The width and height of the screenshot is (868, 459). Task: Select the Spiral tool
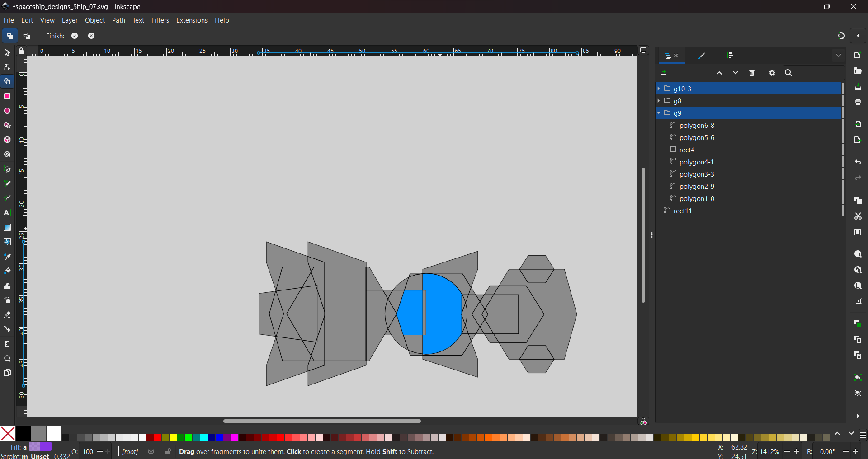point(7,155)
